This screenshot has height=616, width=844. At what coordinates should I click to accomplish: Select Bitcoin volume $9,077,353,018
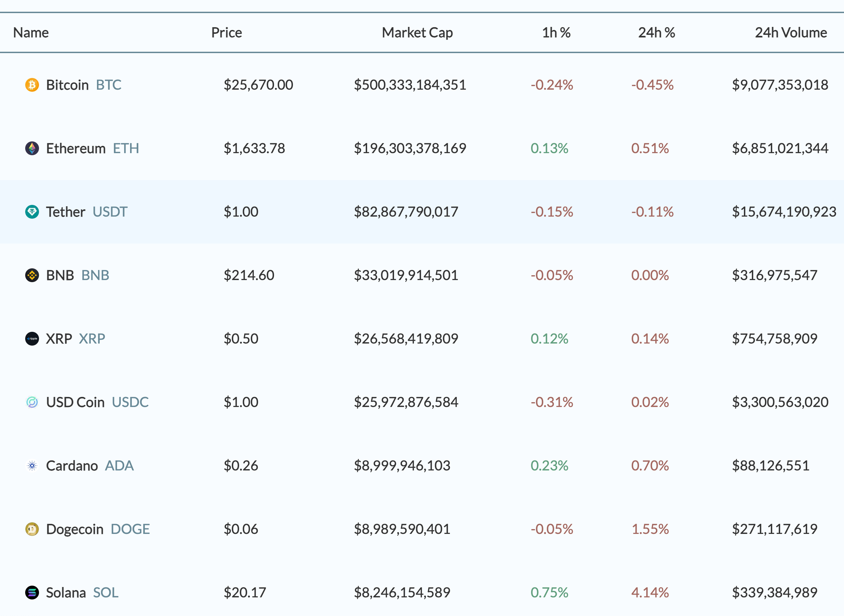pyautogui.click(x=780, y=85)
